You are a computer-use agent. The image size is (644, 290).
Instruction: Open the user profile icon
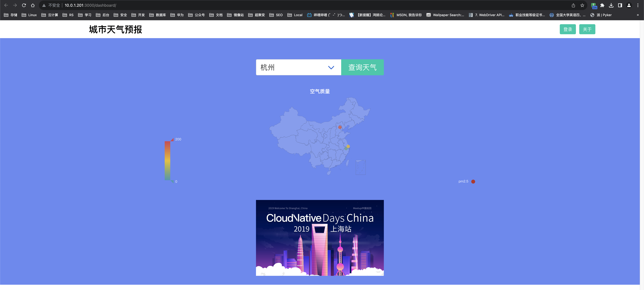click(x=629, y=5)
